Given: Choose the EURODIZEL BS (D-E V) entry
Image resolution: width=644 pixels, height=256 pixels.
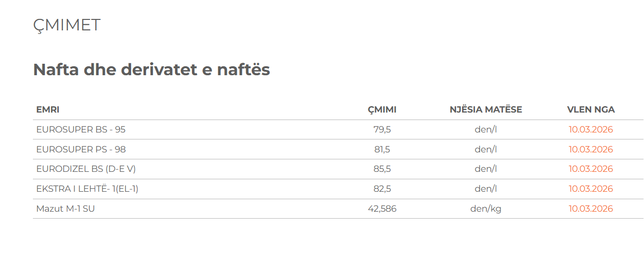Looking at the screenshot, I should tap(86, 169).
